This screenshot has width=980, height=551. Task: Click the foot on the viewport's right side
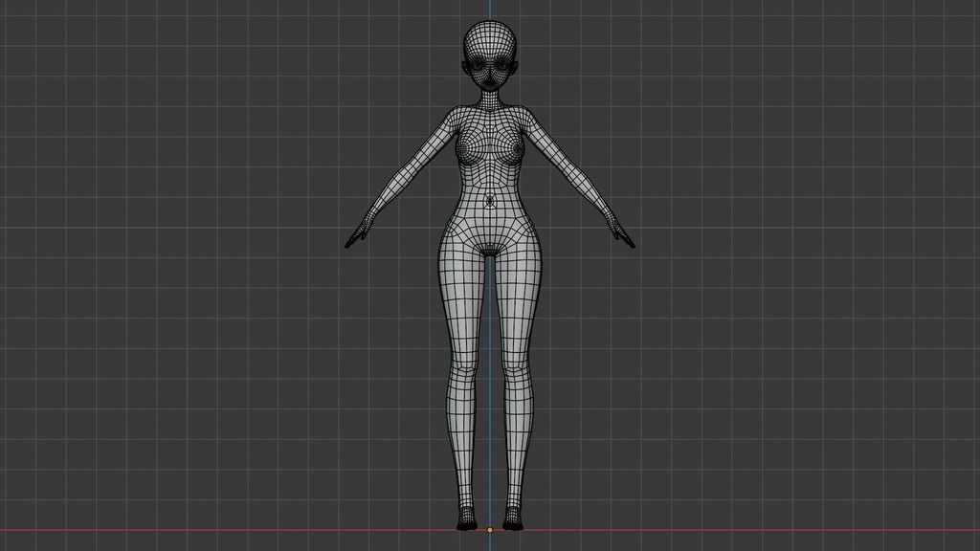513,519
